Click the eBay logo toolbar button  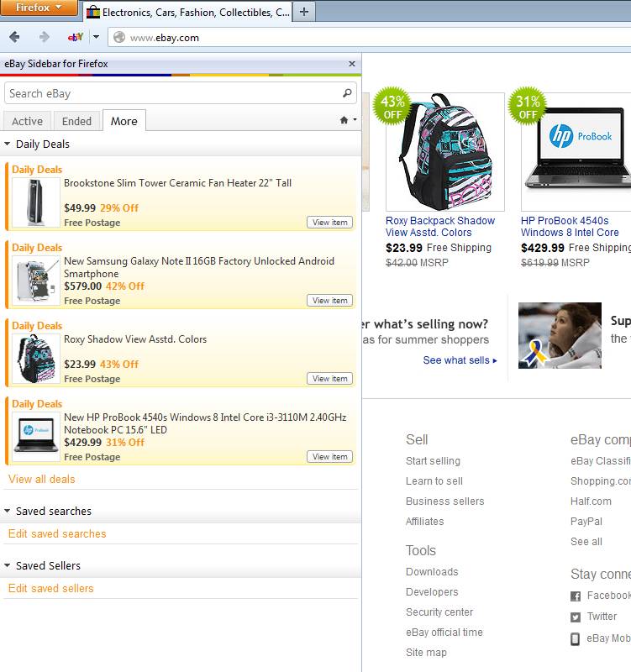pyautogui.click(x=76, y=37)
